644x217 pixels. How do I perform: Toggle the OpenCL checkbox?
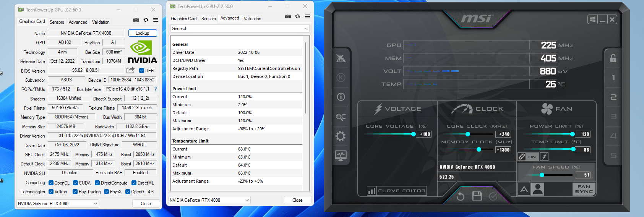click(51, 183)
